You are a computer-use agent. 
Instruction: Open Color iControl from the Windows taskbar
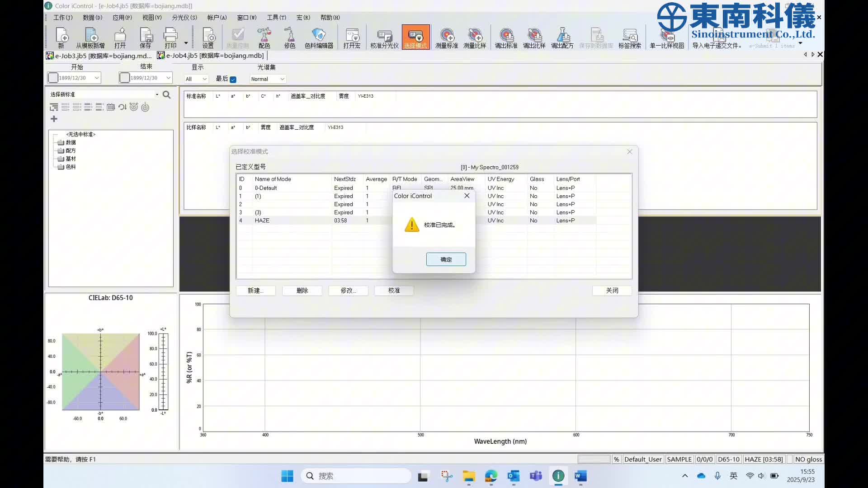[558, 476]
